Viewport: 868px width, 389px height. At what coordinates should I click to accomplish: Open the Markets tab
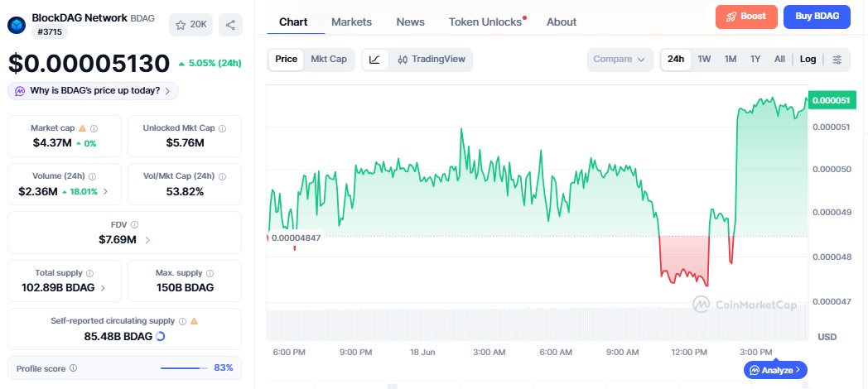[351, 22]
